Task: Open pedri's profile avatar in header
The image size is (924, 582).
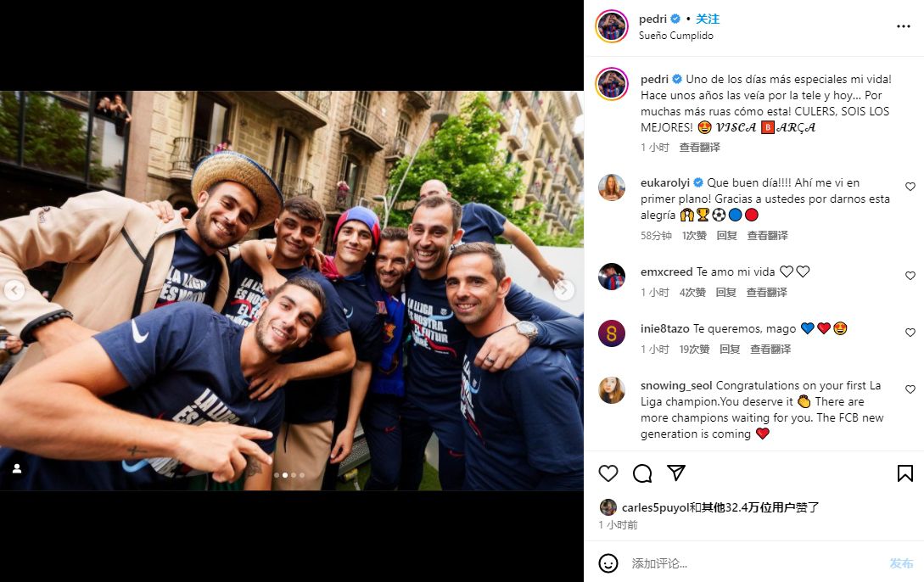Action: [612, 26]
